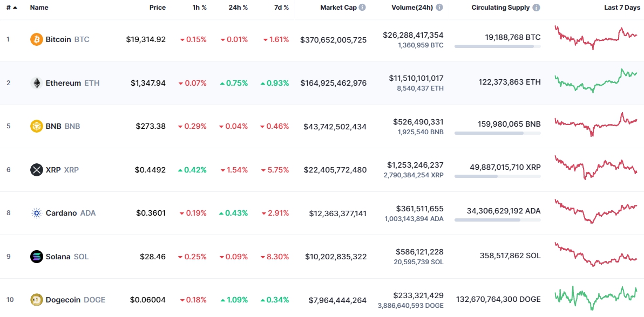
Task: Click BNB market cap $43,742,502,434
Action: [335, 127]
